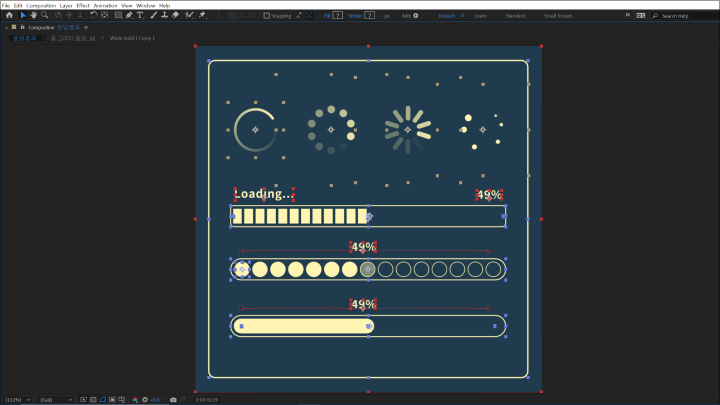Click the Home icon in toolbar
720x405 pixels.
(x=9, y=15)
